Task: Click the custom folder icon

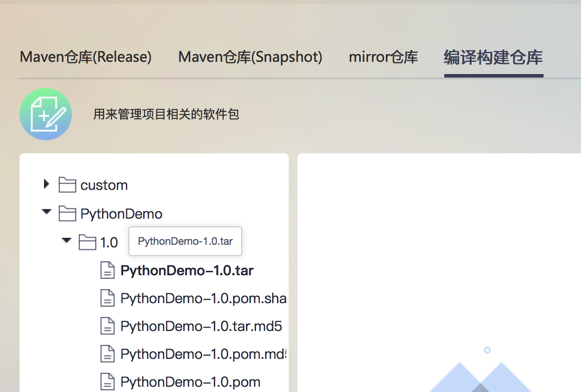Action: [67, 185]
